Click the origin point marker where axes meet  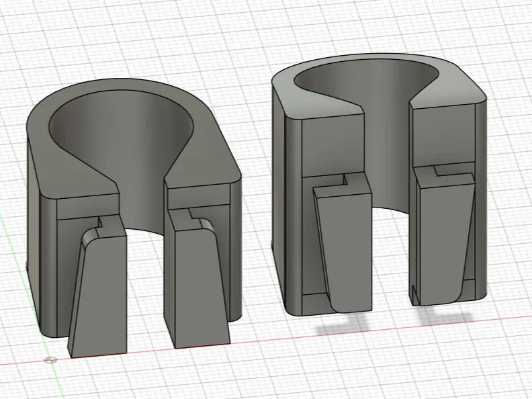pos(50,359)
